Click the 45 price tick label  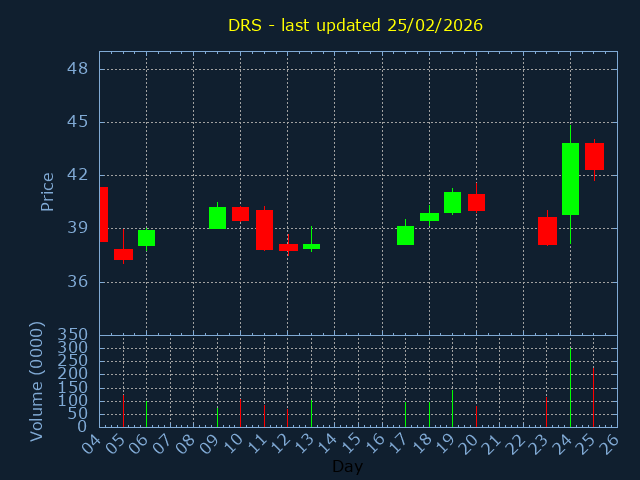(x=77, y=122)
